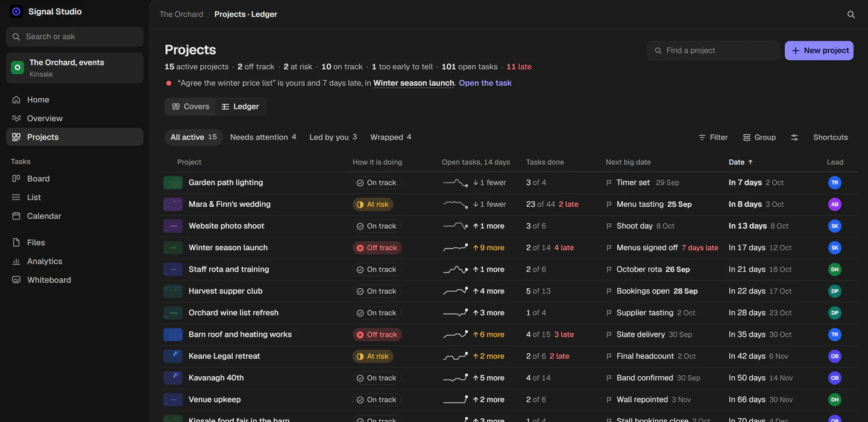The image size is (868, 422).
Task: Open the Group options menu
Action: coord(759,137)
